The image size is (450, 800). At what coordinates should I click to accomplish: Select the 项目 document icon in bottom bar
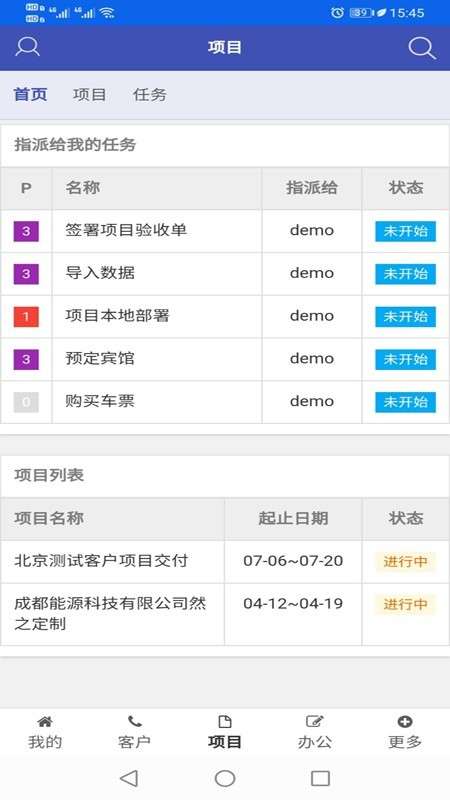(x=224, y=721)
